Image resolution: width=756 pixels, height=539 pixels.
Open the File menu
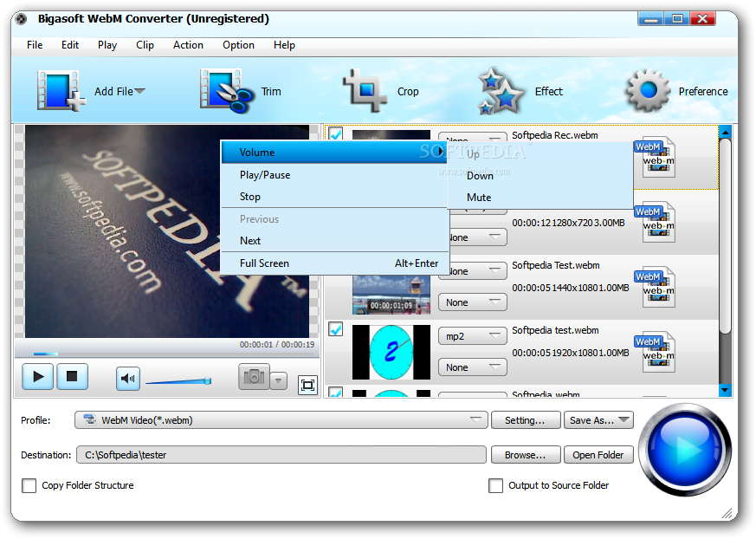[x=35, y=45]
